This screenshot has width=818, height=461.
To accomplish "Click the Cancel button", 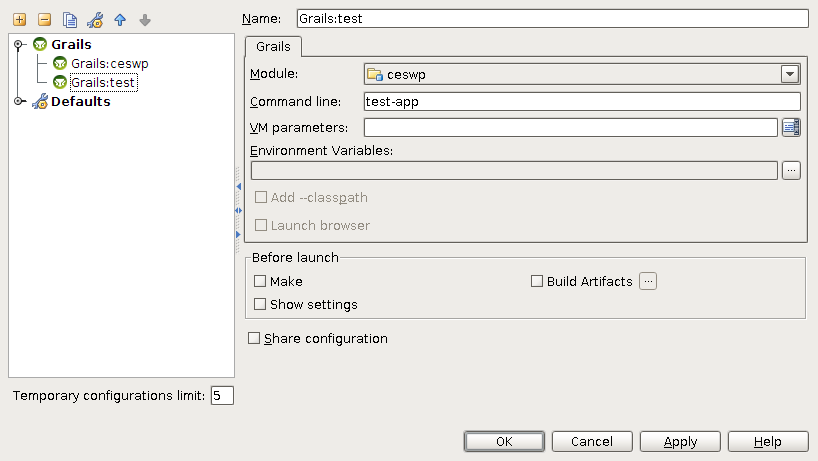I will tap(592, 442).
